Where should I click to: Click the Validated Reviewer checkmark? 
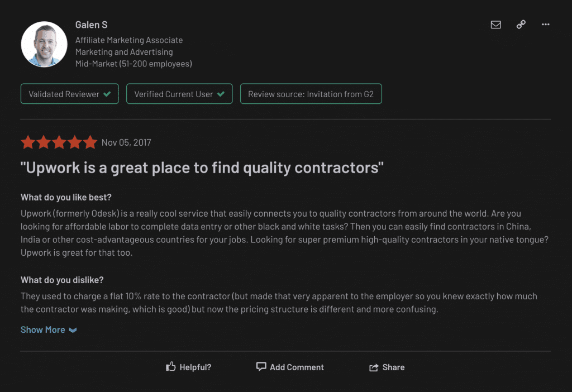[107, 94]
